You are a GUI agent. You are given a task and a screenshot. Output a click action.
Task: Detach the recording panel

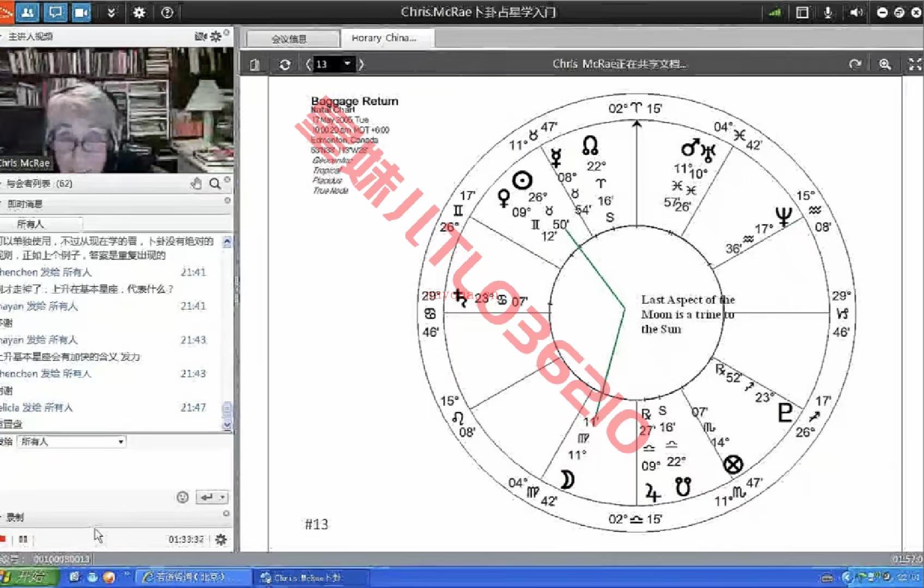[x=226, y=513]
